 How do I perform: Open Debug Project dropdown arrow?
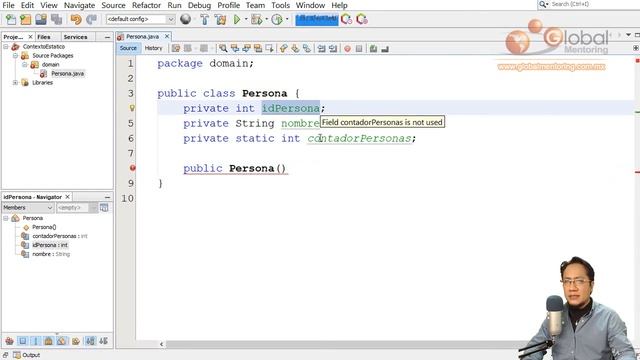(267, 19)
